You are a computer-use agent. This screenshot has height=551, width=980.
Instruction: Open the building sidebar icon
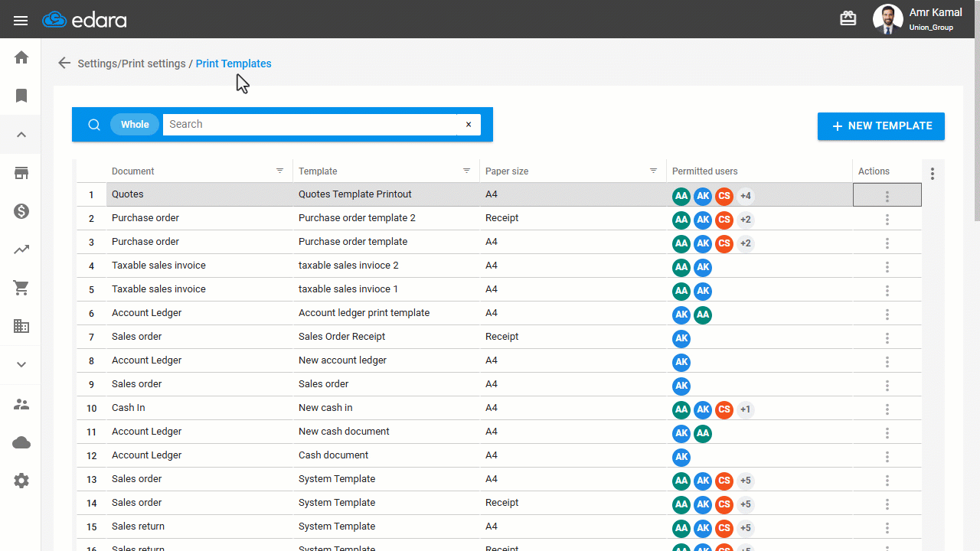click(21, 326)
